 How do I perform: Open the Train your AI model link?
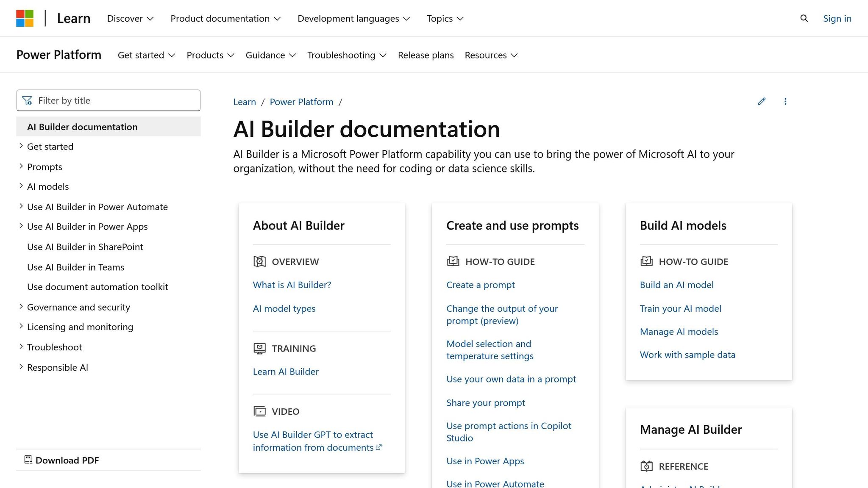tap(680, 308)
